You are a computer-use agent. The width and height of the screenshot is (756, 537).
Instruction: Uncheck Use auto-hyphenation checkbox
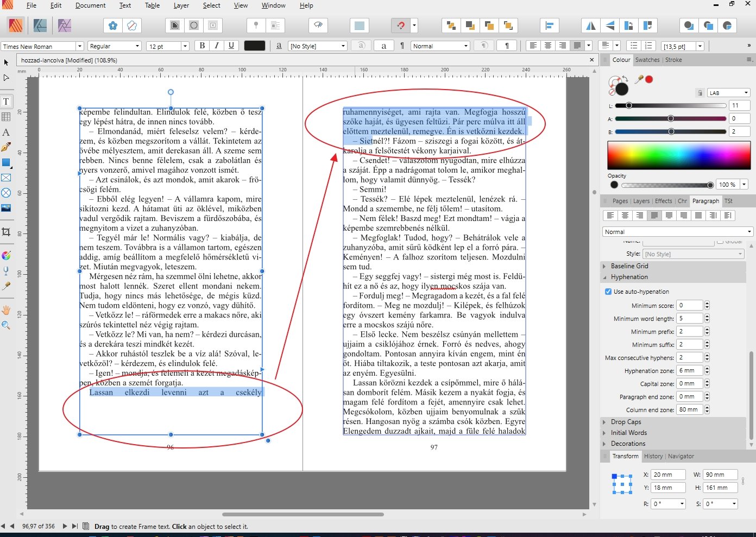coord(608,292)
